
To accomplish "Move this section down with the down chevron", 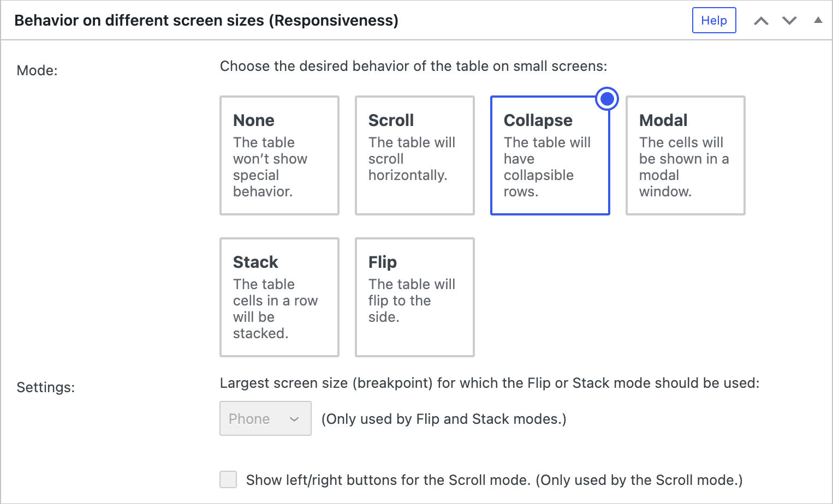I will pos(789,20).
